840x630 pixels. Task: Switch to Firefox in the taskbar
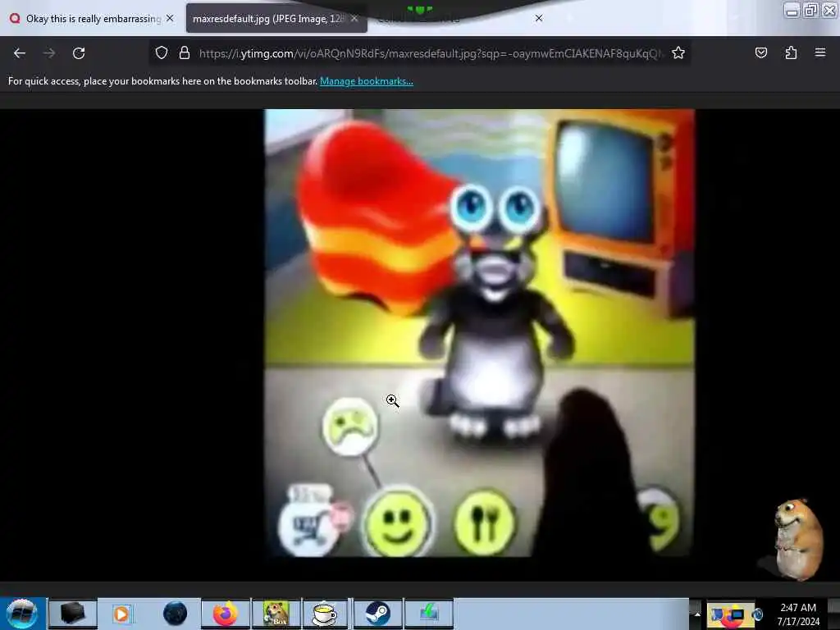tap(225, 614)
